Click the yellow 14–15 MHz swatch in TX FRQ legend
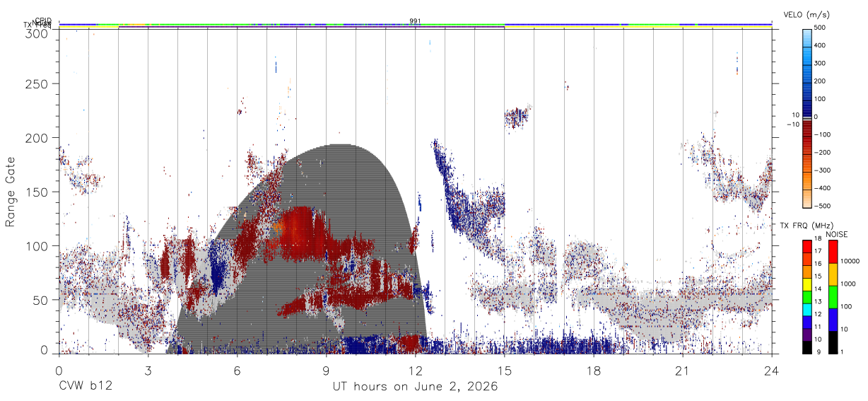868x401 pixels. (x=807, y=284)
